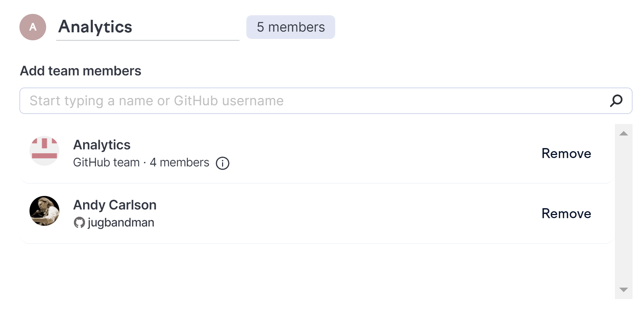This screenshot has height=313, width=644.
Task: Click the Analytics team name field
Action: [147, 27]
